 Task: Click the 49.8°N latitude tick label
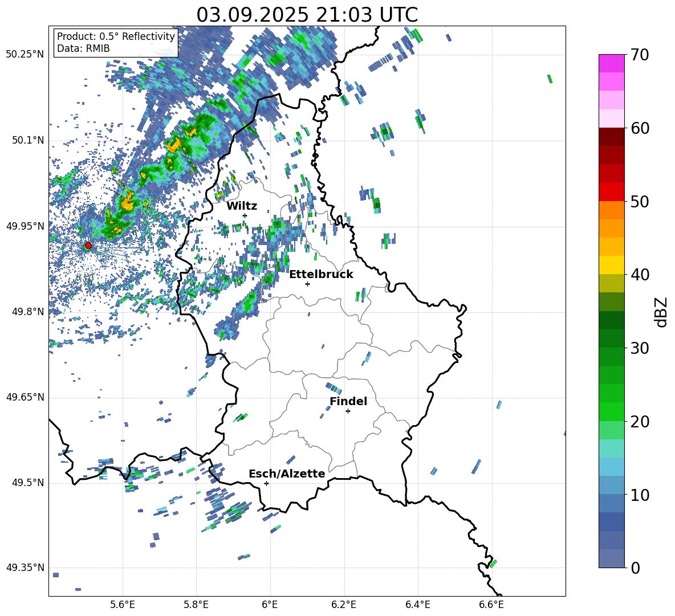[28, 312]
